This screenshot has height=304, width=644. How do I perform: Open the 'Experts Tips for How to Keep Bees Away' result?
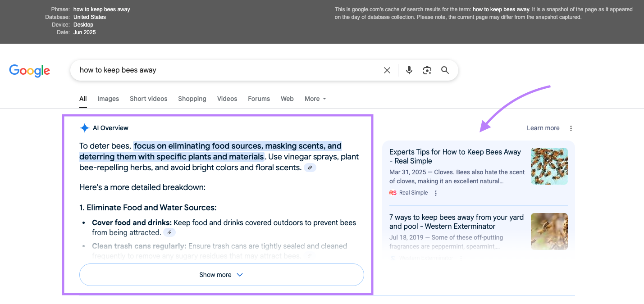tap(455, 156)
